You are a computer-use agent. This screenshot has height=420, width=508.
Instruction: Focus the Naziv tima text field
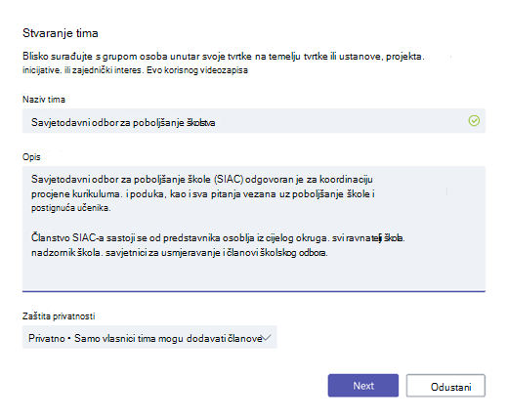click(254, 121)
